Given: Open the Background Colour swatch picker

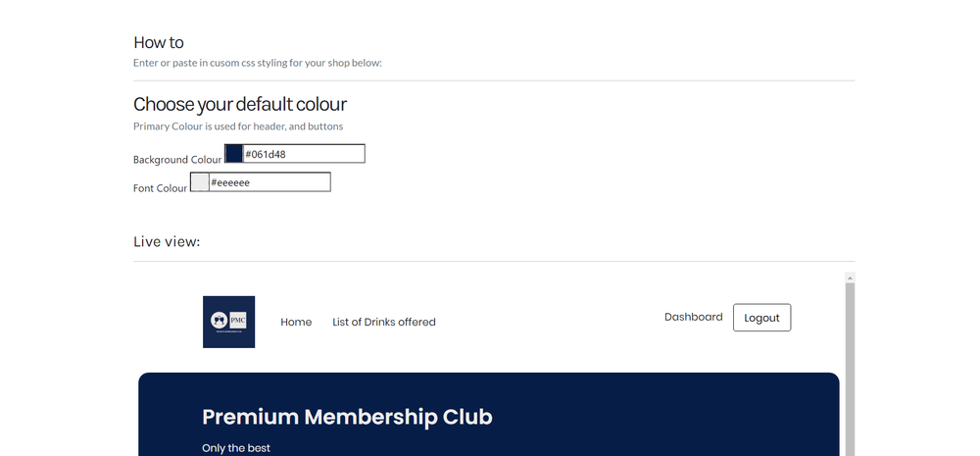Looking at the screenshot, I should [x=234, y=154].
